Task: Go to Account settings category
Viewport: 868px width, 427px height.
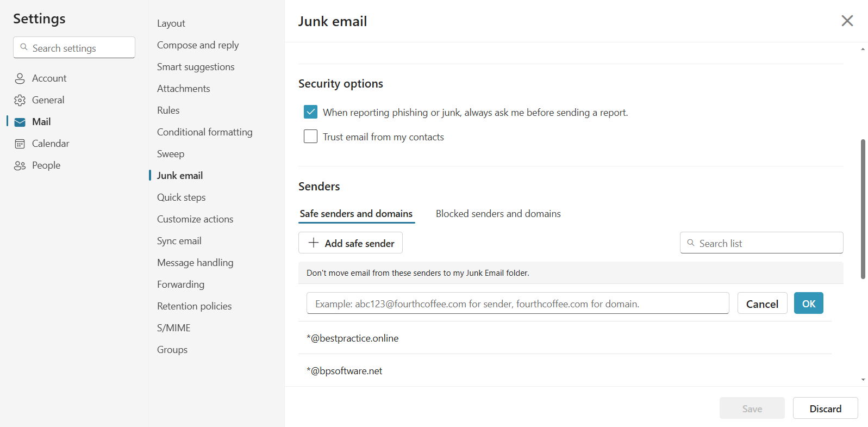Action: pyautogui.click(x=49, y=78)
